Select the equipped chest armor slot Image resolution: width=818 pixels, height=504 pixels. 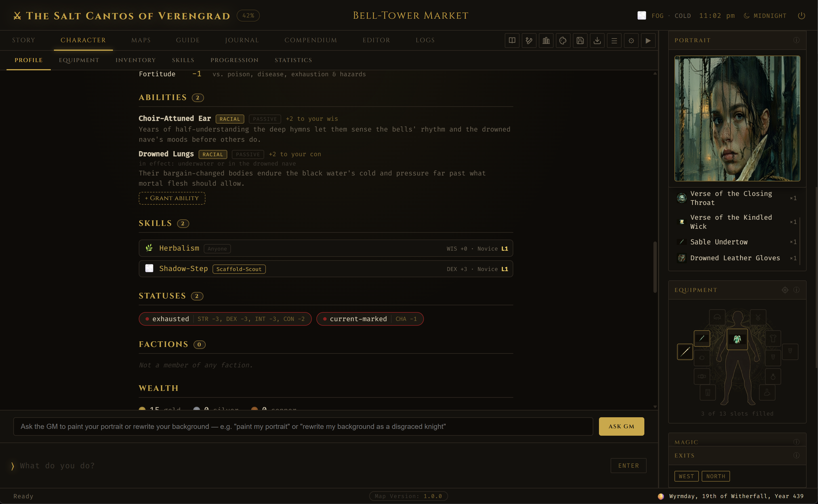click(737, 339)
